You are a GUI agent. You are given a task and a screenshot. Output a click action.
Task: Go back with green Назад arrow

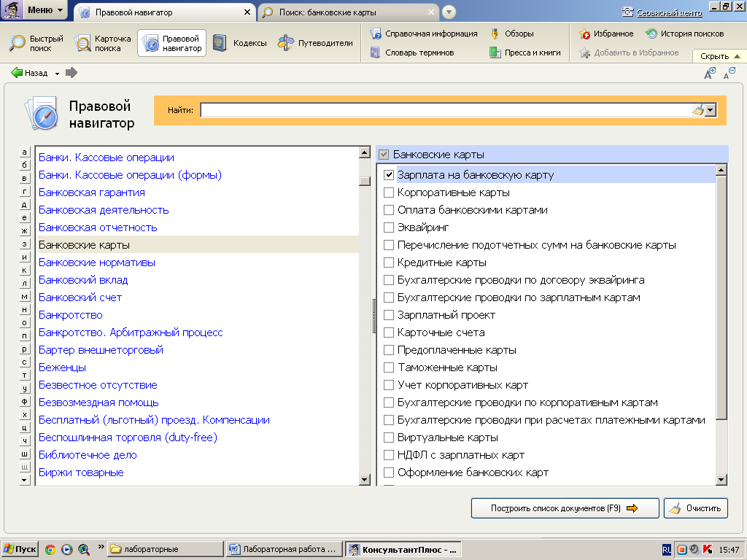coord(17,73)
